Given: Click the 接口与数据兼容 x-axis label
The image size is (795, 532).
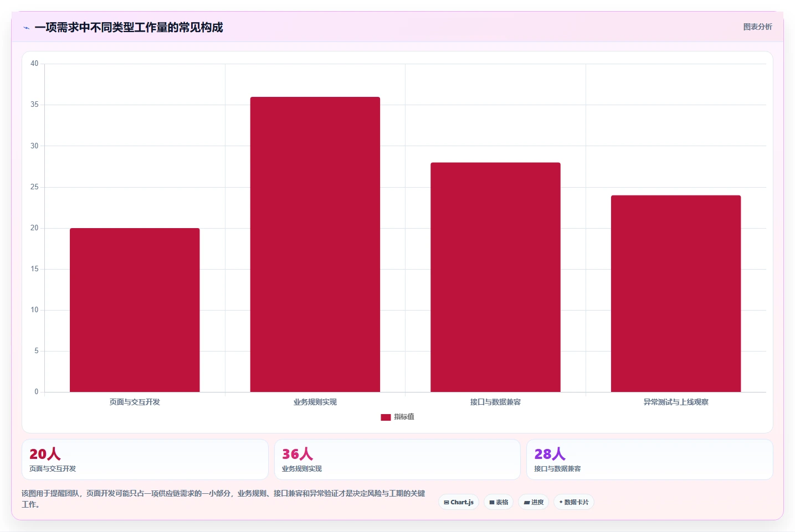Looking at the screenshot, I should pos(495,402).
